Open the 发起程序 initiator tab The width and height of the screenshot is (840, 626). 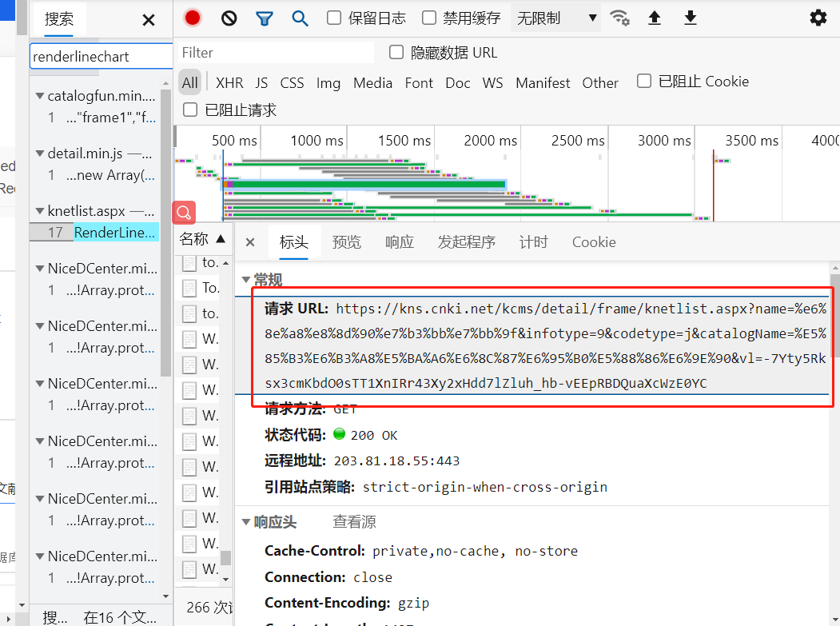click(x=467, y=242)
